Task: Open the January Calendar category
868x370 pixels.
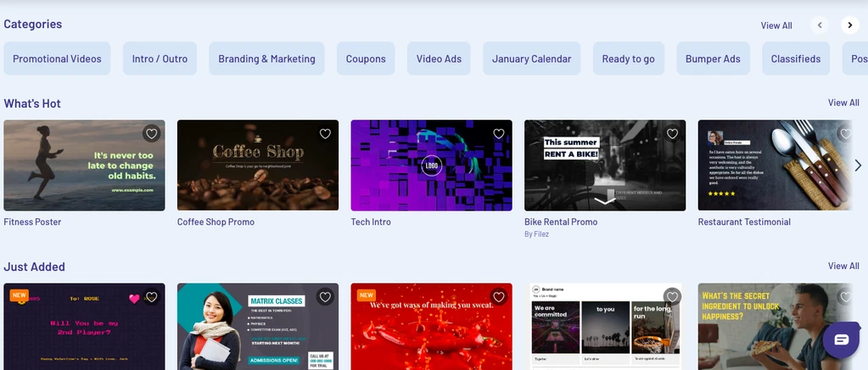Action: [531, 59]
